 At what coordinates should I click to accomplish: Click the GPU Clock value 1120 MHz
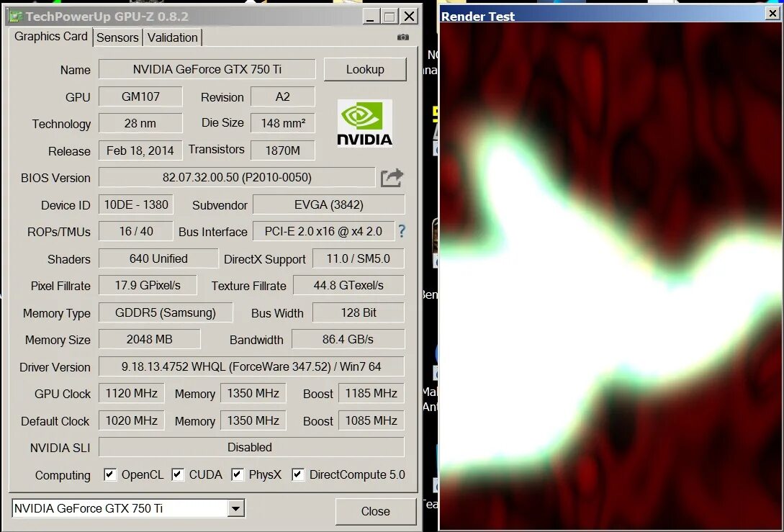coord(132,394)
